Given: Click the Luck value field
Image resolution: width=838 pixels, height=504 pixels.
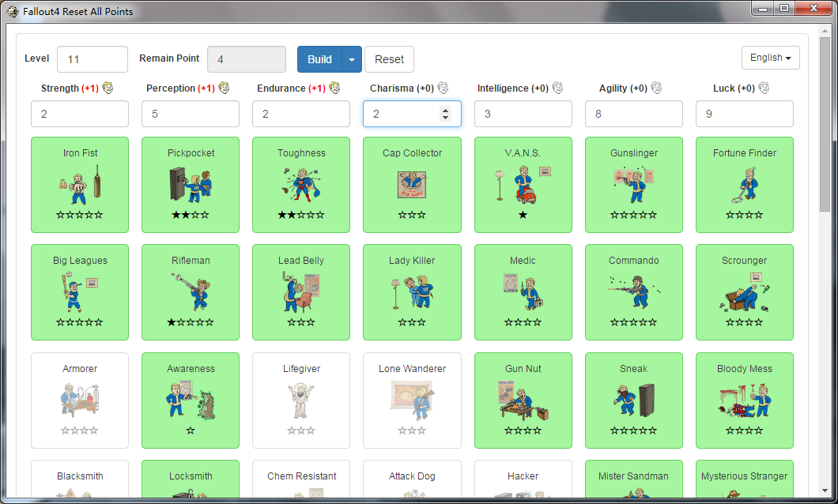Looking at the screenshot, I should pos(745,114).
